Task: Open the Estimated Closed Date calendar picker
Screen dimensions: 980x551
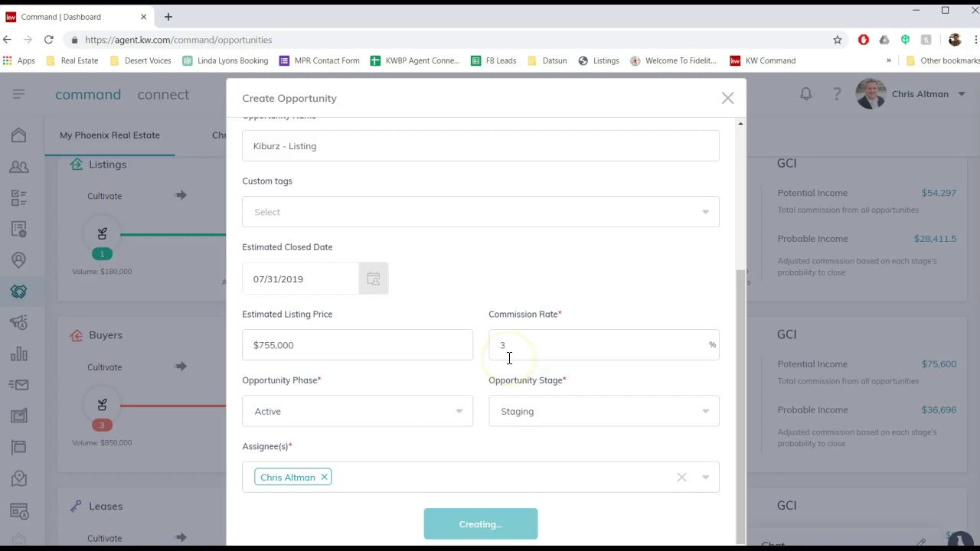Action: (374, 279)
